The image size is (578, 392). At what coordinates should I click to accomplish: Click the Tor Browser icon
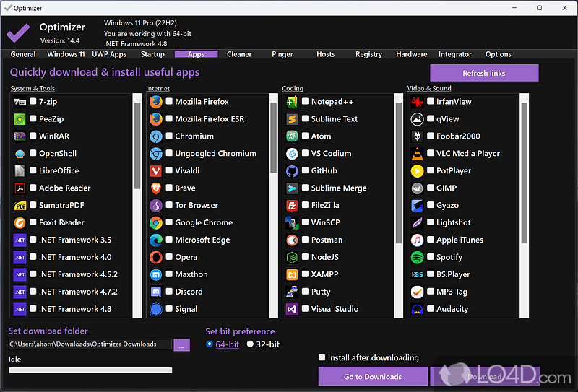click(x=156, y=205)
